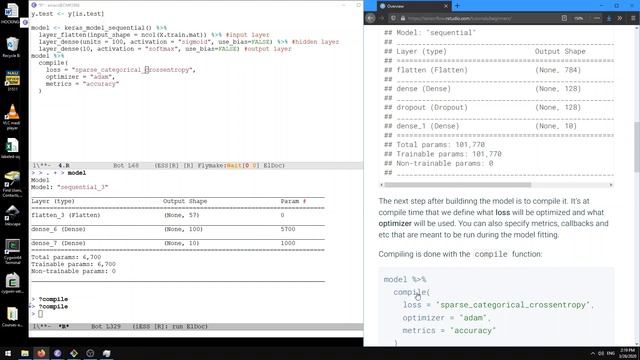Image resolution: width=640 pixels, height=360 pixels.
Task: Click the vertical scrollbar of the web page
Action: [637, 147]
